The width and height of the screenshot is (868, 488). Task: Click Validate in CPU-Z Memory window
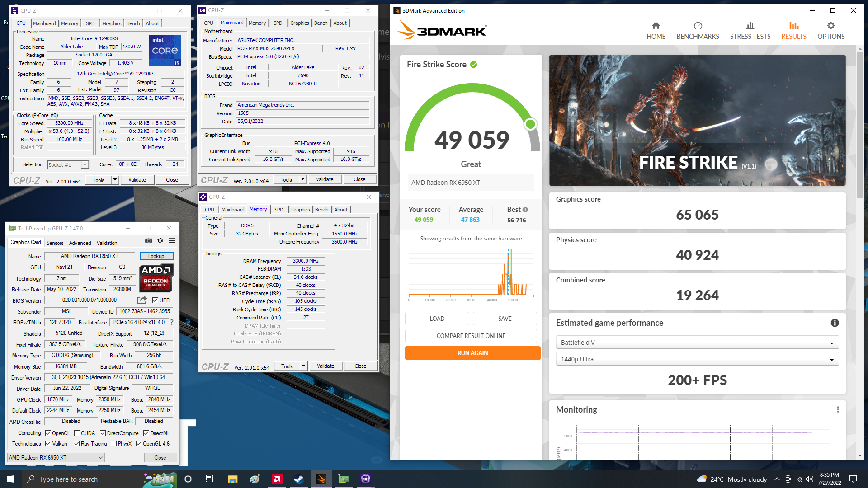coord(325,366)
